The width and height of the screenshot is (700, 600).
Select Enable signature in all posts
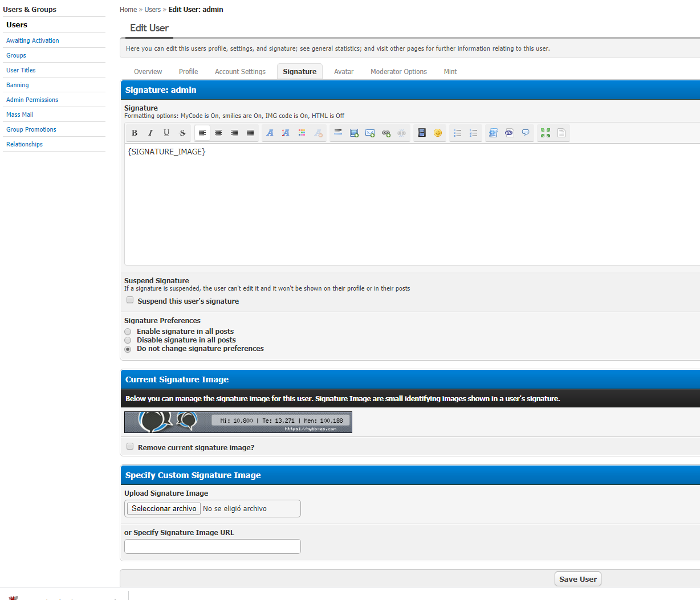coord(128,332)
